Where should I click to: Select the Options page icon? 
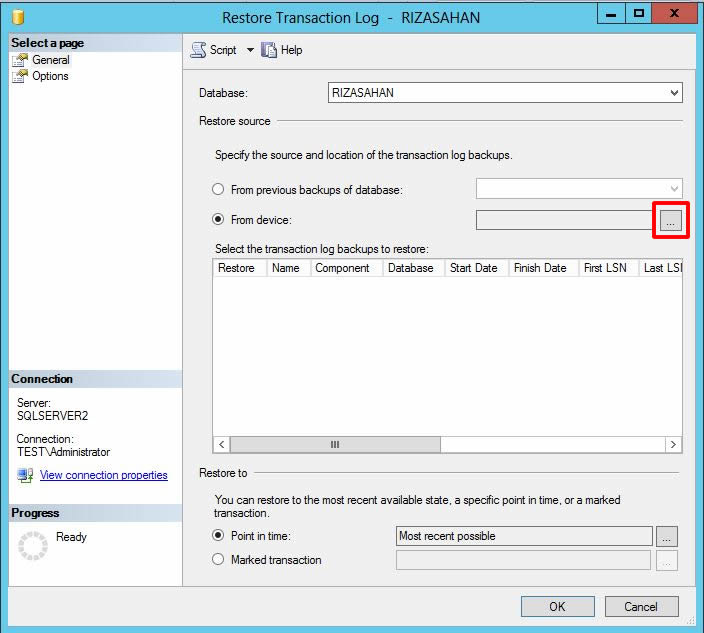(20, 76)
